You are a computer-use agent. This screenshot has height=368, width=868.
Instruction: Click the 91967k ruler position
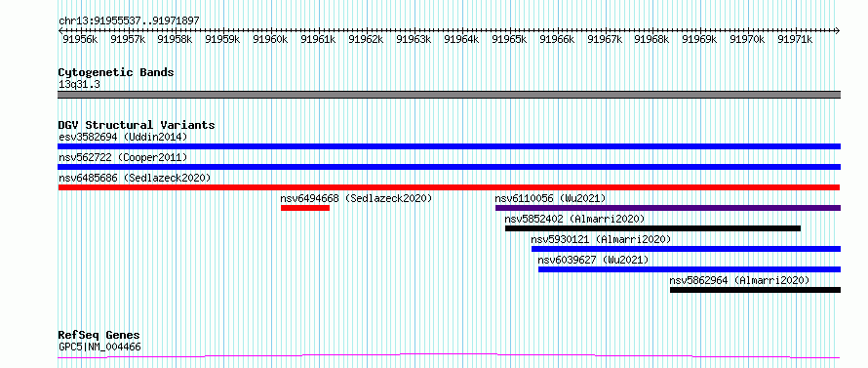605,39
